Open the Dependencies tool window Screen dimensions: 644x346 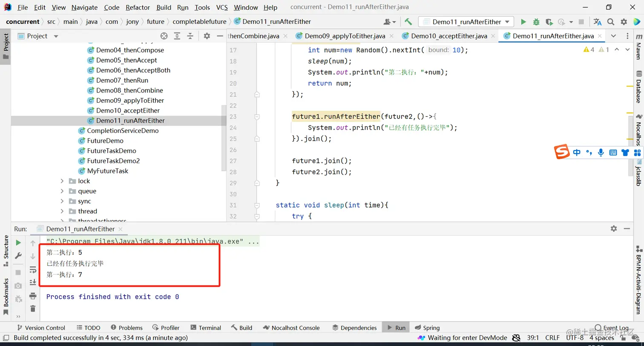pyautogui.click(x=354, y=328)
